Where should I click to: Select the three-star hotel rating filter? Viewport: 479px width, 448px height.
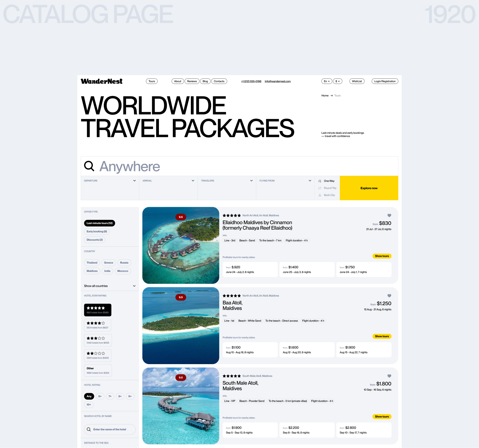98,340
